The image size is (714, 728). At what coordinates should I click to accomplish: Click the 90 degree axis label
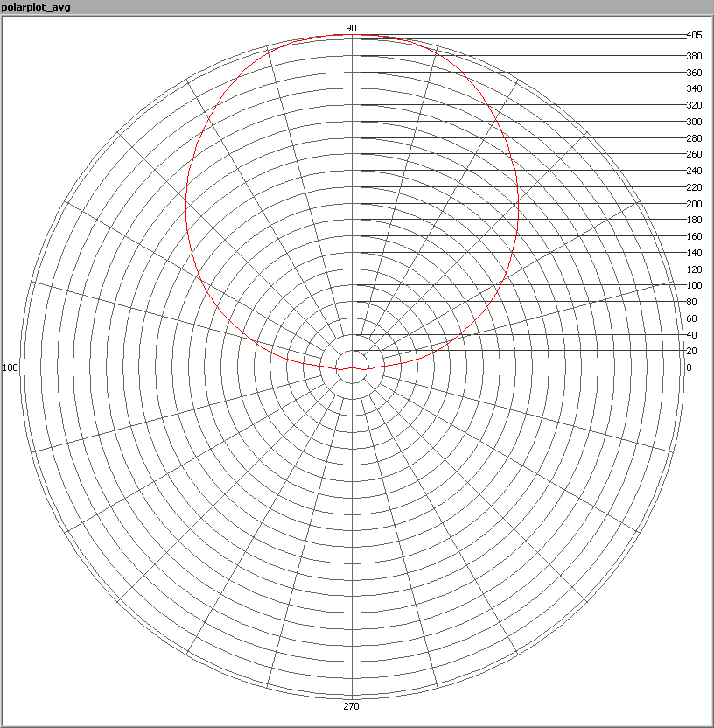click(x=351, y=28)
